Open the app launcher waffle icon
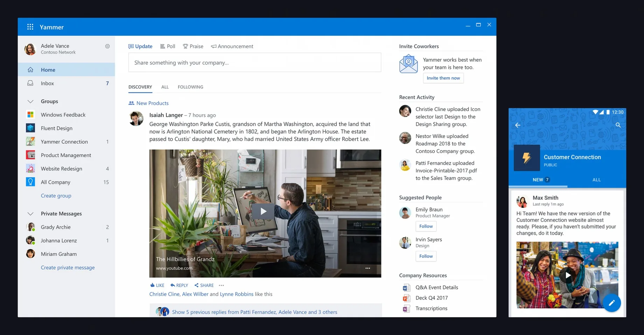Viewport: 644px width, 335px height. point(30,27)
